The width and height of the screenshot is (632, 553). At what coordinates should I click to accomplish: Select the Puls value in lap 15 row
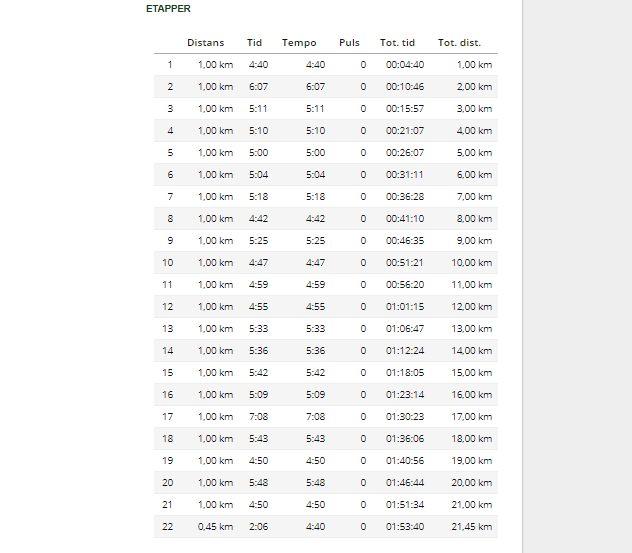click(363, 373)
